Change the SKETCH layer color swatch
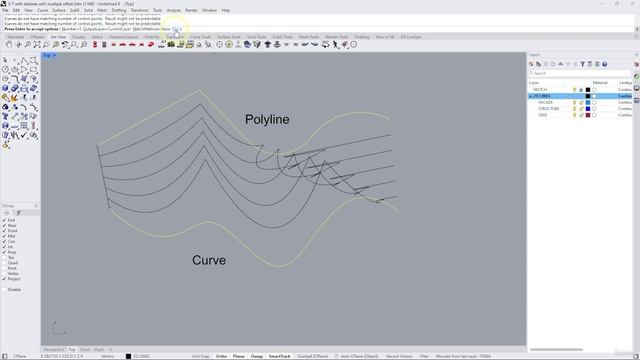Viewport: 640px width, 360px height. 588,90
